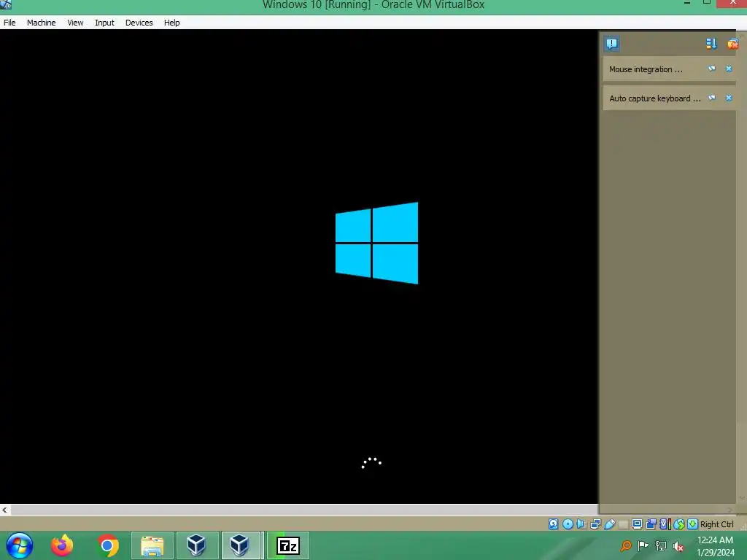This screenshot has height=560, width=747.
Task: Click the horizontal scrollbar left arrow
Action: pyautogui.click(x=5, y=510)
